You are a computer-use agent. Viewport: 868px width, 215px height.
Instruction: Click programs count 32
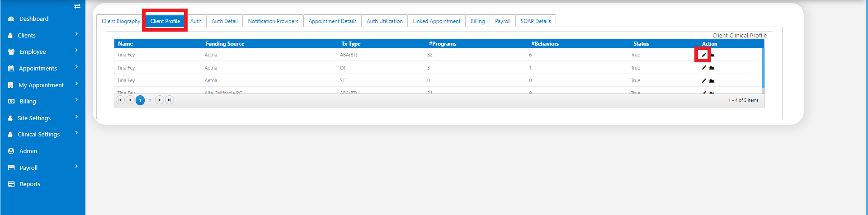pos(430,55)
